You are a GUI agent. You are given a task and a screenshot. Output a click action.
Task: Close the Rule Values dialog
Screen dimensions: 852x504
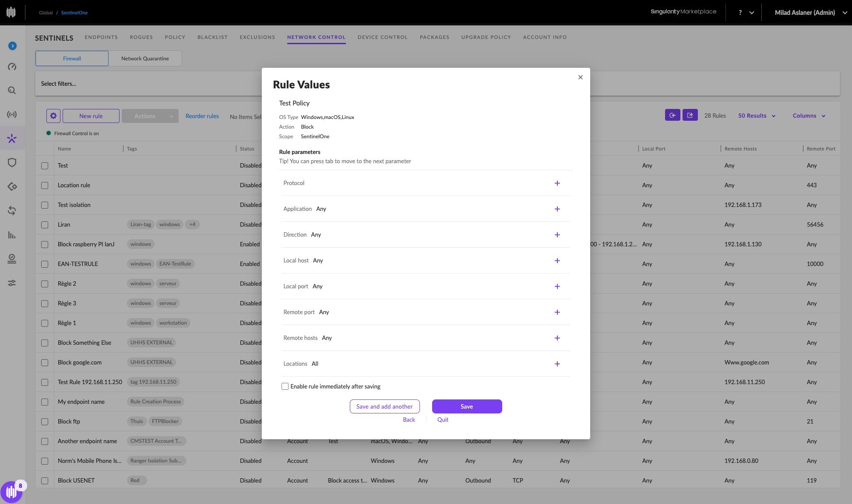(580, 77)
